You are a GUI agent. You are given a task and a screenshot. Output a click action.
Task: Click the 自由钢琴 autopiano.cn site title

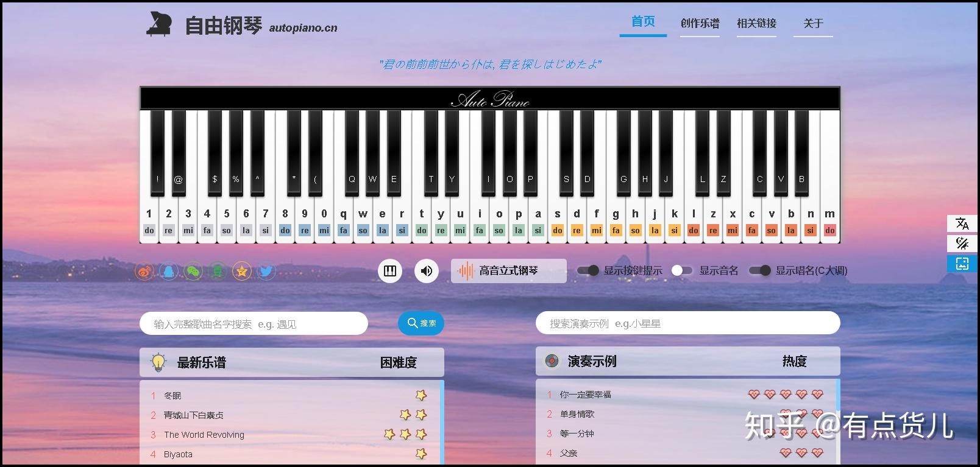[261, 26]
